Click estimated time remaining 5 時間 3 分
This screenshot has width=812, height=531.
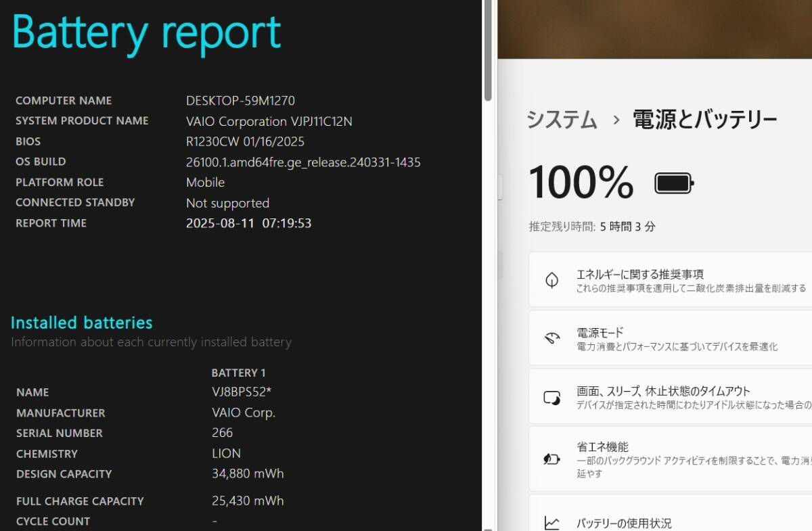pos(627,227)
